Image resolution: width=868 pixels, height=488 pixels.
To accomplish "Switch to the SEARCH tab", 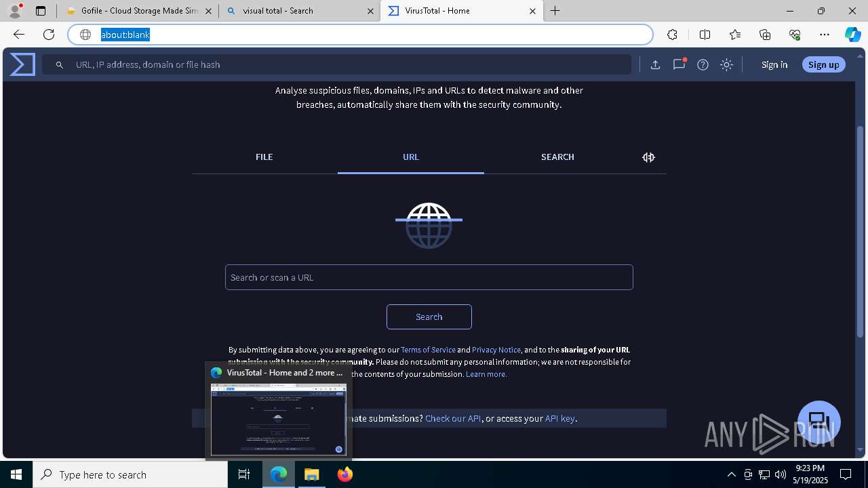I will pyautogui.click(x=557, y=157).
